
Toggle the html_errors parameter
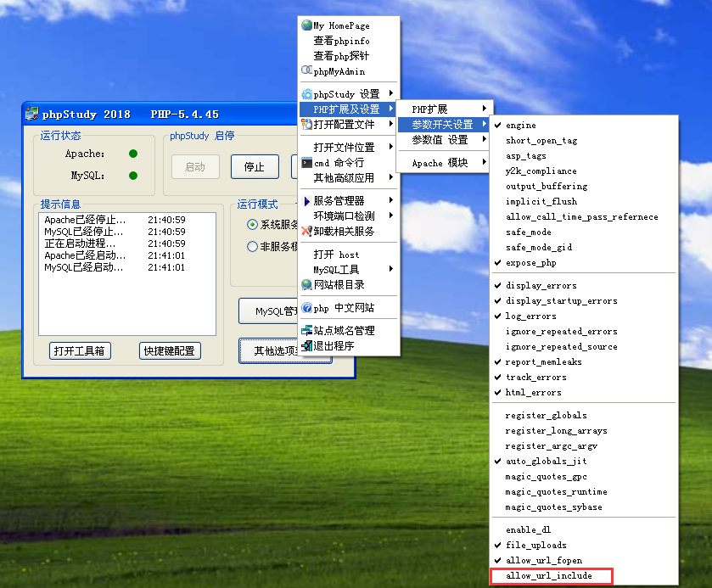pos(584,392)
